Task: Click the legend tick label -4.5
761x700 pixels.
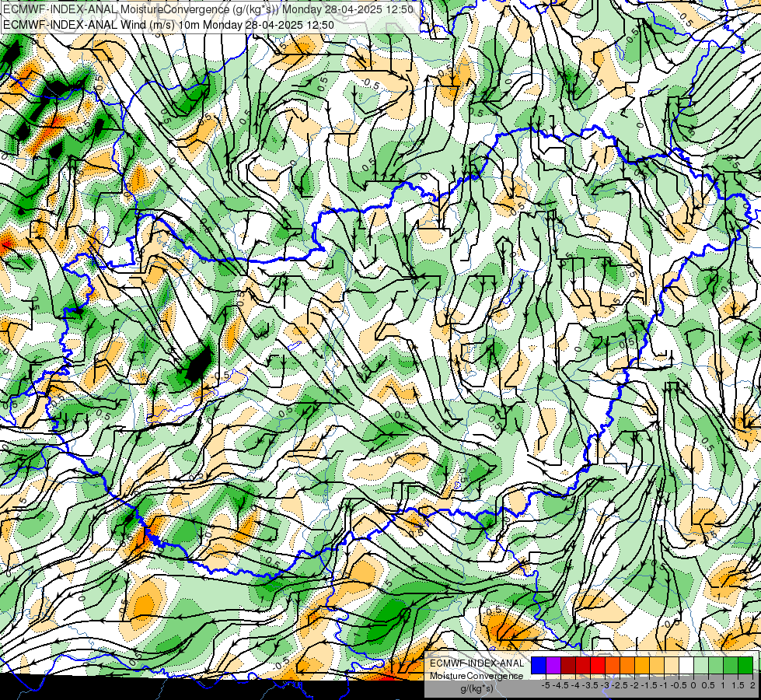Action: pos(560,685)
